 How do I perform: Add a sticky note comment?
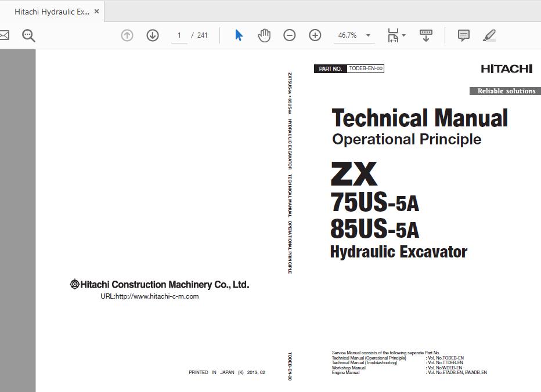click(x=463, y=35)
